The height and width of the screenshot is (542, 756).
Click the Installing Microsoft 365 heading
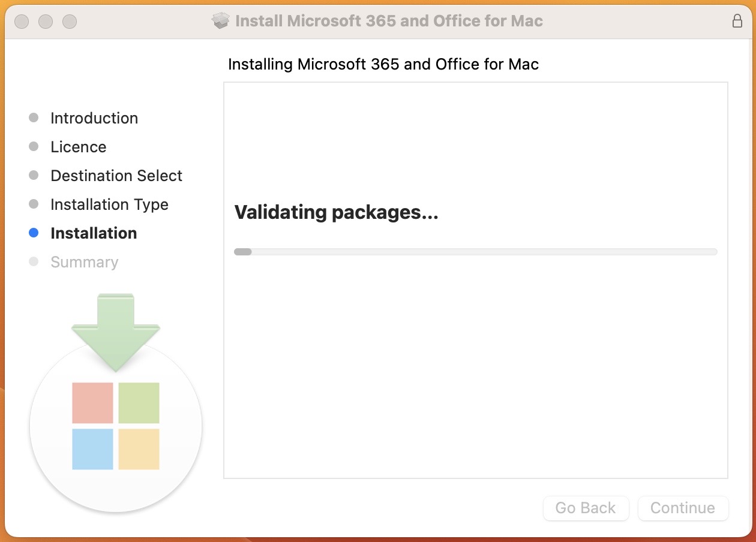tap(383, 64)
